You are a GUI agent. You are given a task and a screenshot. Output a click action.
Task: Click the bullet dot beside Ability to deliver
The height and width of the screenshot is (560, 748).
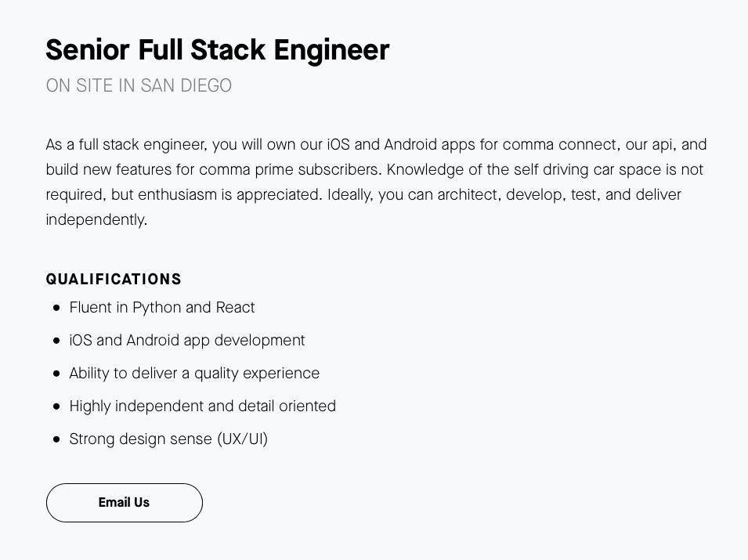point(56,374)
